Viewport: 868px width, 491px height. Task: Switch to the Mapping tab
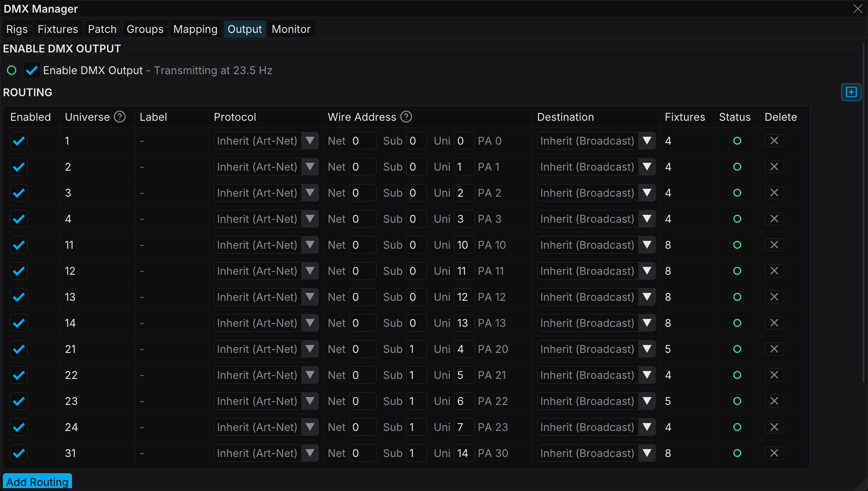click(x=195, y=29)
